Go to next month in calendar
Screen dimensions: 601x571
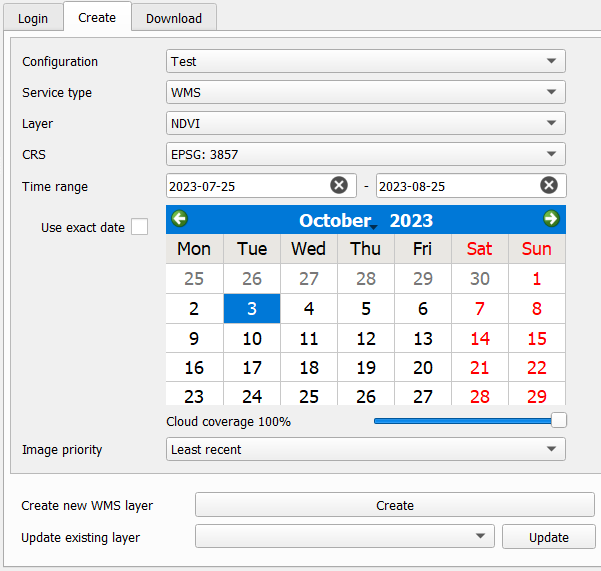point(551,219)
